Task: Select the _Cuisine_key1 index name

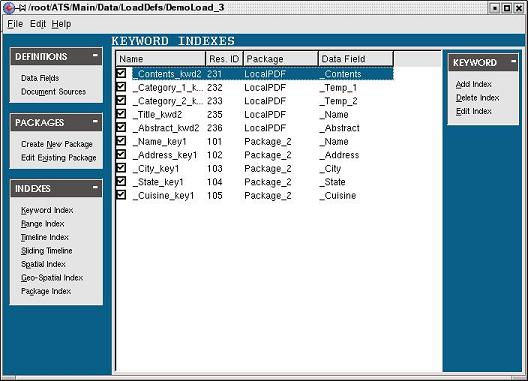Action: point(163,195)
